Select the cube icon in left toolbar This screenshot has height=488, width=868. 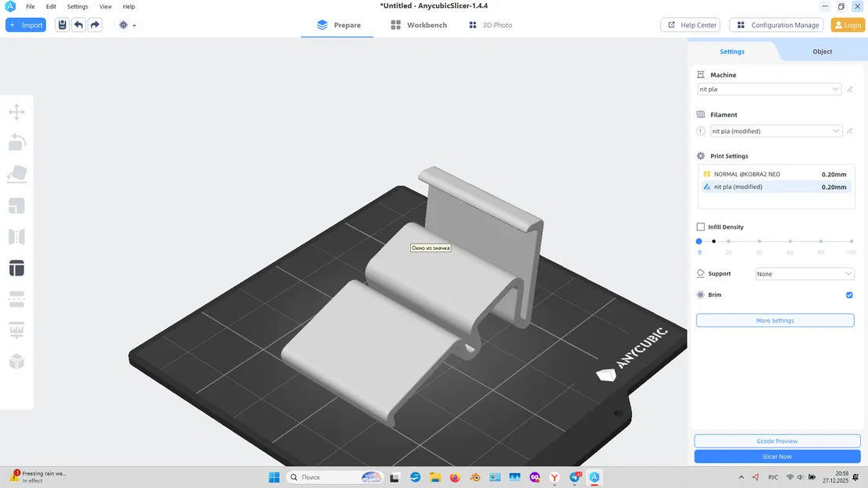pyautogui.click(x=16, y=362)
